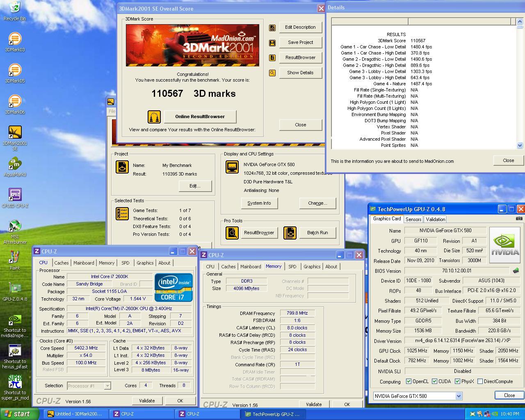Toggle the CUDA checkbox in GPU-Z
525x420 pixels.
pyautogui.click(x=434, y=381)
